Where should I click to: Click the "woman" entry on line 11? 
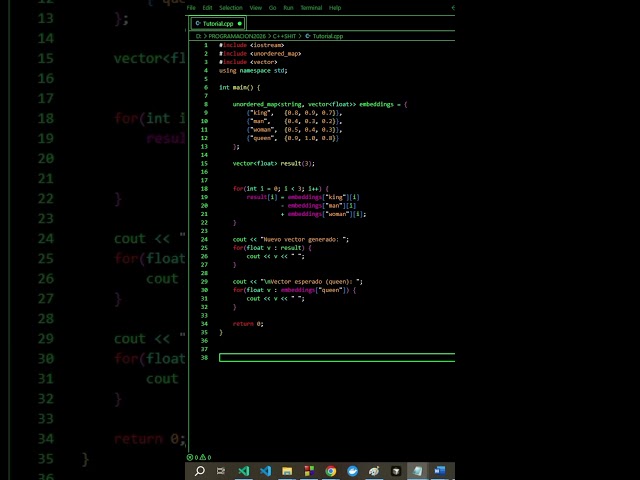pos(294,130)
